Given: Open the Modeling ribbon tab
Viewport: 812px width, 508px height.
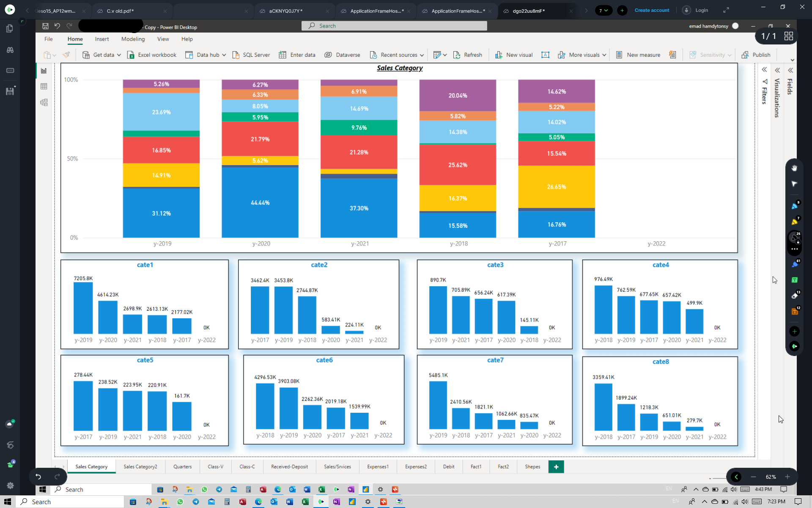Looking at the screenshot, I should [x=133, y=39].
